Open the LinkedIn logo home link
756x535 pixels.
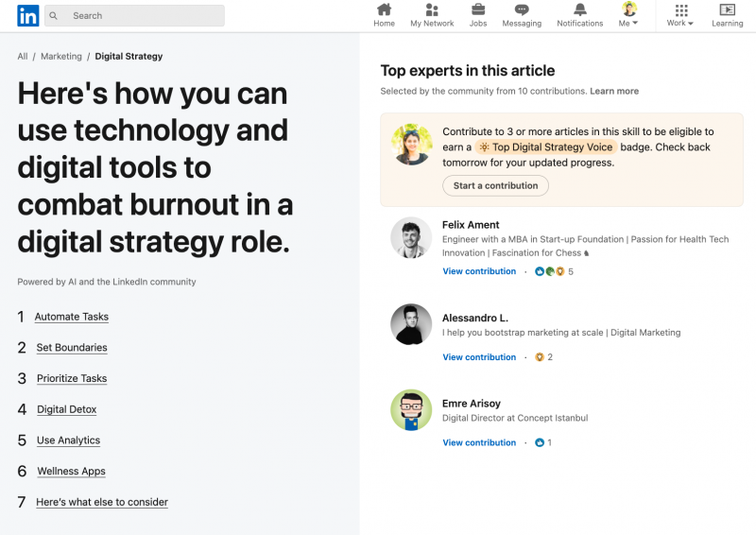pos(28,16)
